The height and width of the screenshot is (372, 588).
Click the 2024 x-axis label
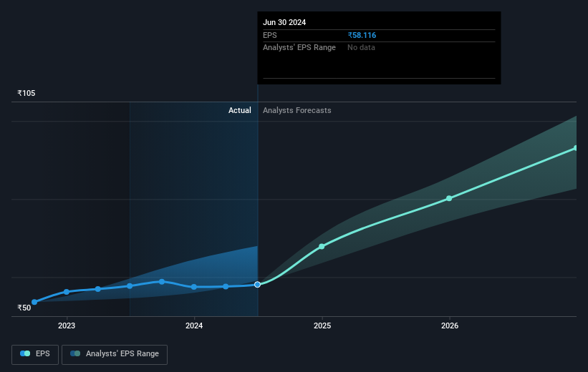(194, 326)
